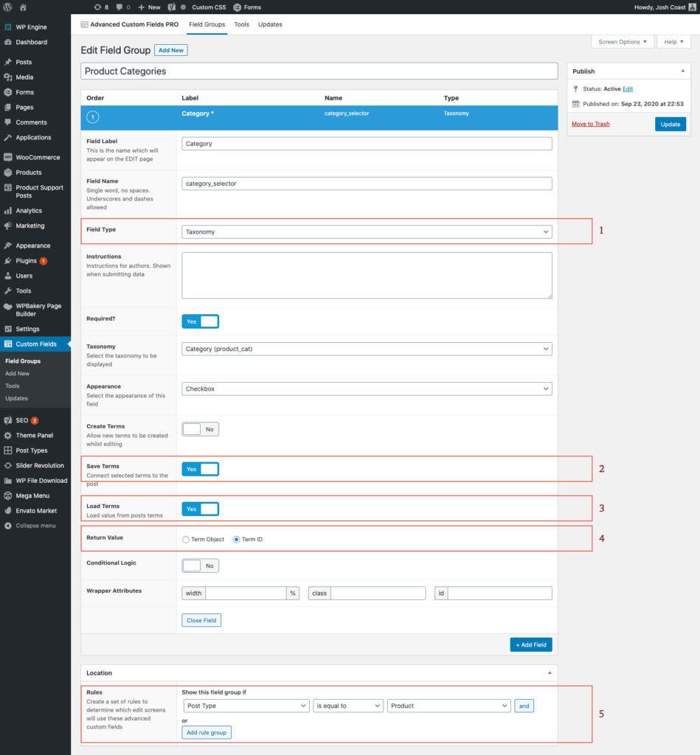Open Add New under Custom Fields
This screenshot has height=755, width=700.
click(18, 374)
